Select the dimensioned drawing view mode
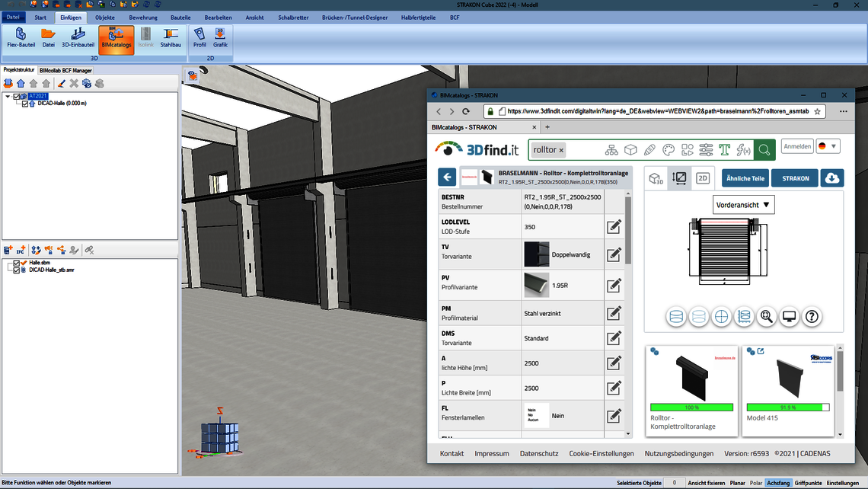Screen dimensions: 868x489 [x=679, y=177]
